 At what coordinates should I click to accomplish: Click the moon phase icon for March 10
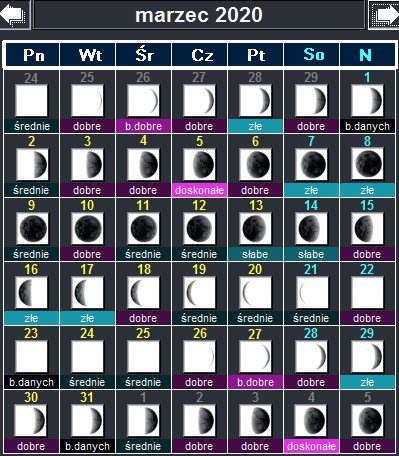(87, 228)
